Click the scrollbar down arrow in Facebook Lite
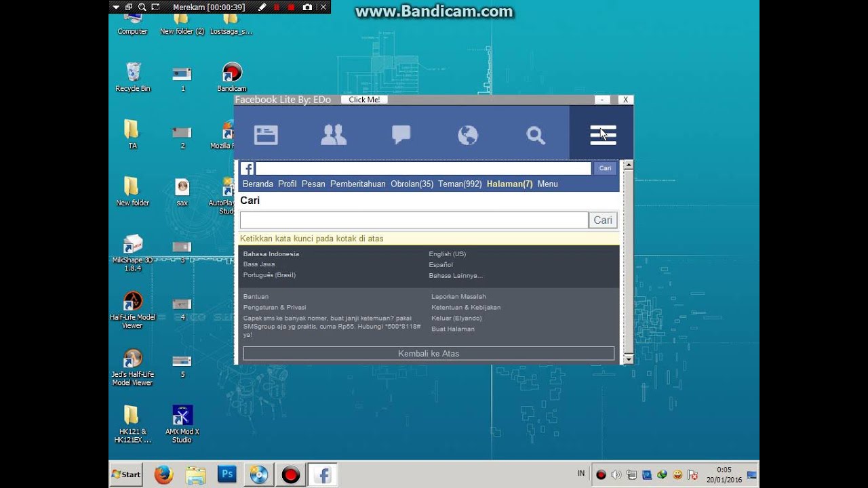The width and height of the screenshot is (868, 488). [628, 359]
